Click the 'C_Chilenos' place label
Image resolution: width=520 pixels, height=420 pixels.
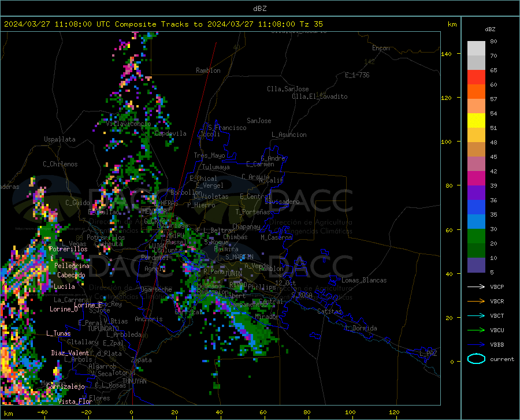point(60,164)
